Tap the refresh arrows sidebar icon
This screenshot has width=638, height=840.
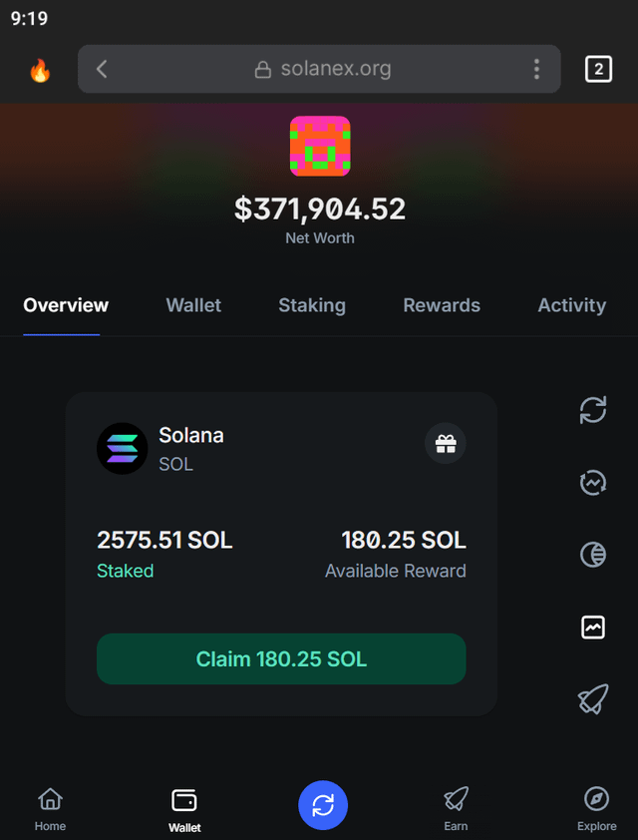pos(593,410)
